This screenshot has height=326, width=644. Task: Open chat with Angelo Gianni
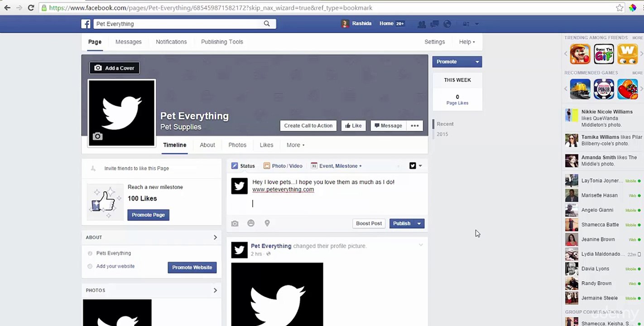click(x=603, y=210)
